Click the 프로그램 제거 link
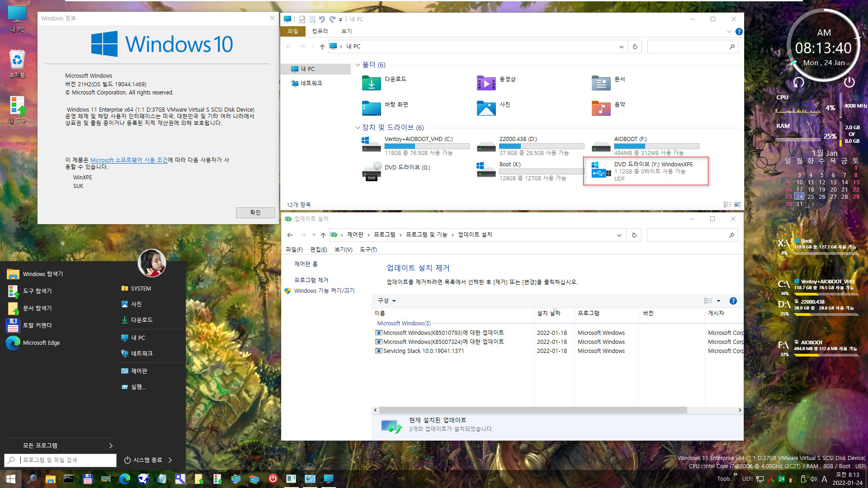 [311, 280]
